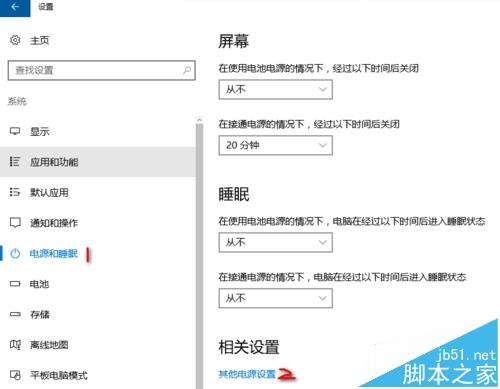
Task: Click the sidebar scrollbar up arrow
Action: coord(200,120)
